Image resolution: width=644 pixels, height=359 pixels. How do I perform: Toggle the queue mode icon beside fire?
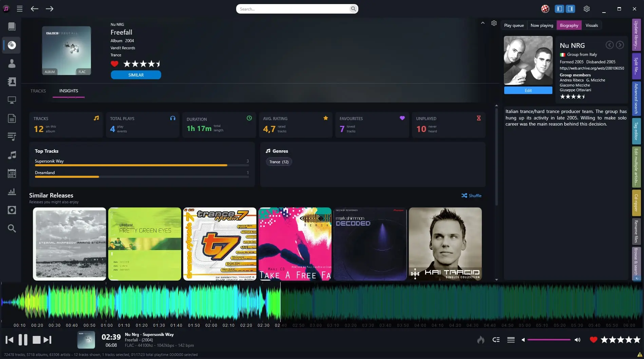(x=496, y=340)
